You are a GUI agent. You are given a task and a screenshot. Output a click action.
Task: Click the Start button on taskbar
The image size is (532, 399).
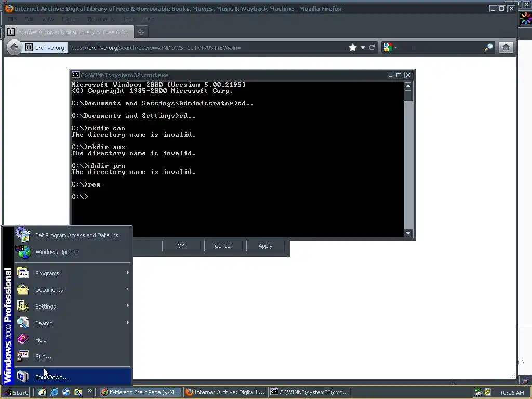16,393
